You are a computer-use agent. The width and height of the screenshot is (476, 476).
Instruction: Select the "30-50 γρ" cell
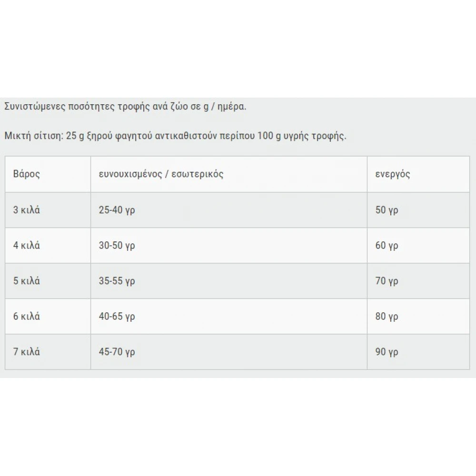(117, 245)
